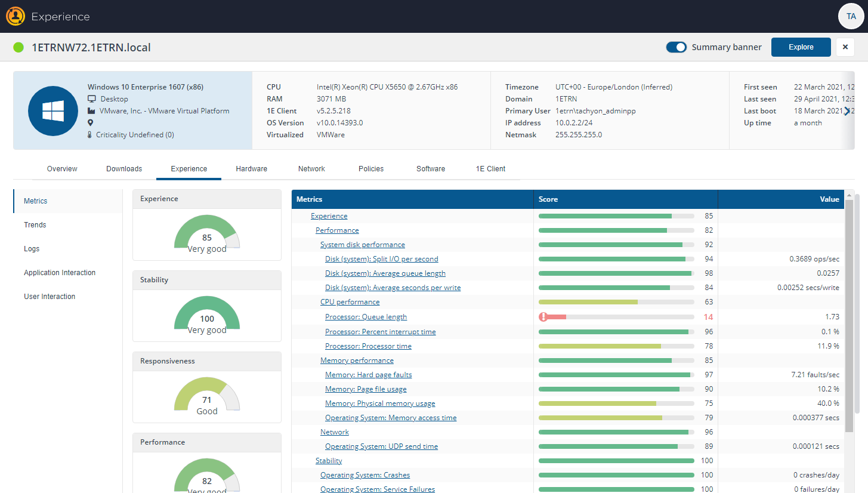868x493 pixels.
Task: Open CPU performance link
Action: (x=350, y=302)
